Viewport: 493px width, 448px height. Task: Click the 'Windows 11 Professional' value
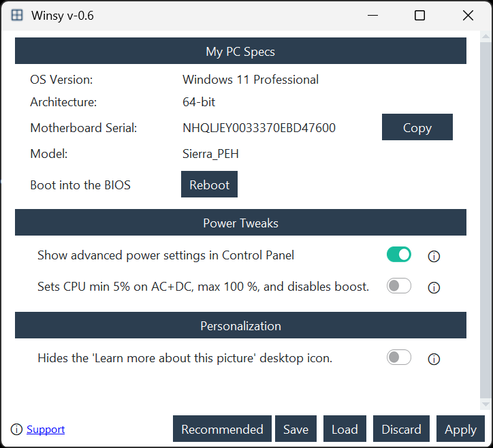coord(251,80)
